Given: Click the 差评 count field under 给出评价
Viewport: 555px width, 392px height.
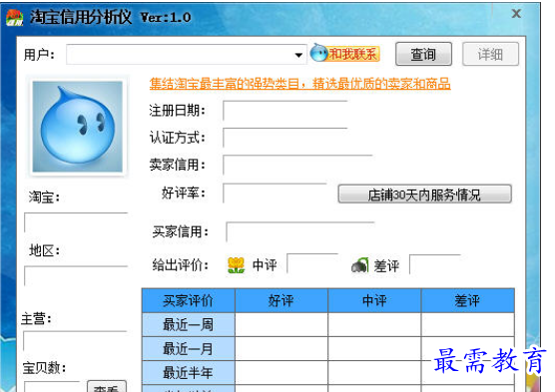Looking at the screenshot, I should [x=435, y=264].
